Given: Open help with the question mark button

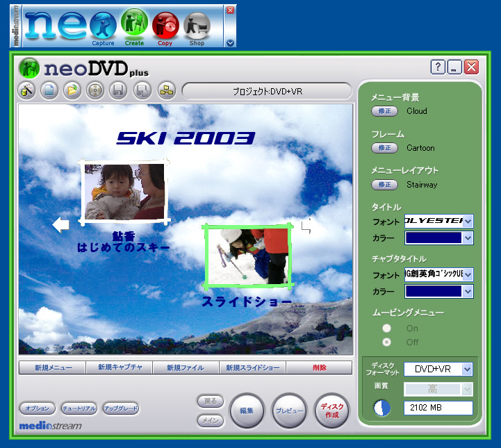Looking at the screenshot, I should pos(438,67).
